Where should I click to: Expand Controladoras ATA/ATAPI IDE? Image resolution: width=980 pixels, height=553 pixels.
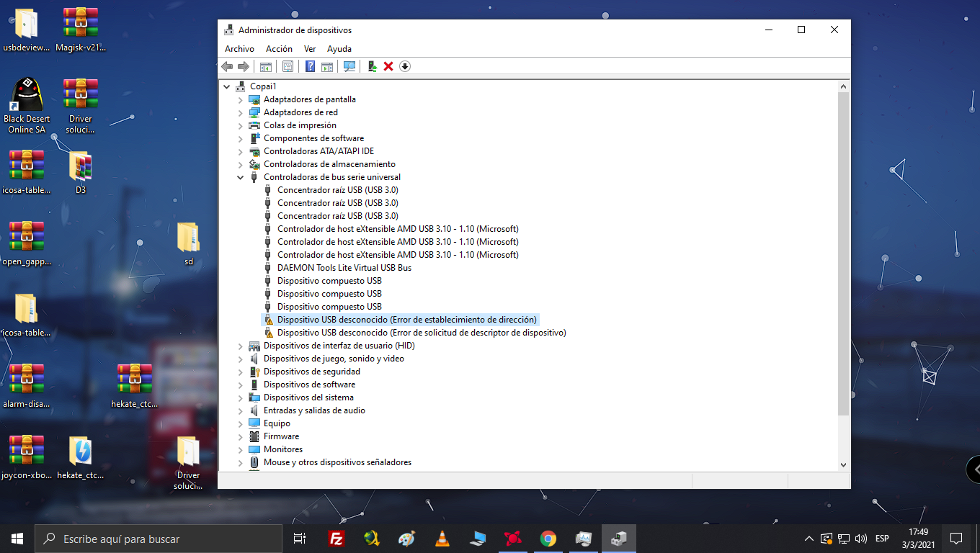[241, 151]
